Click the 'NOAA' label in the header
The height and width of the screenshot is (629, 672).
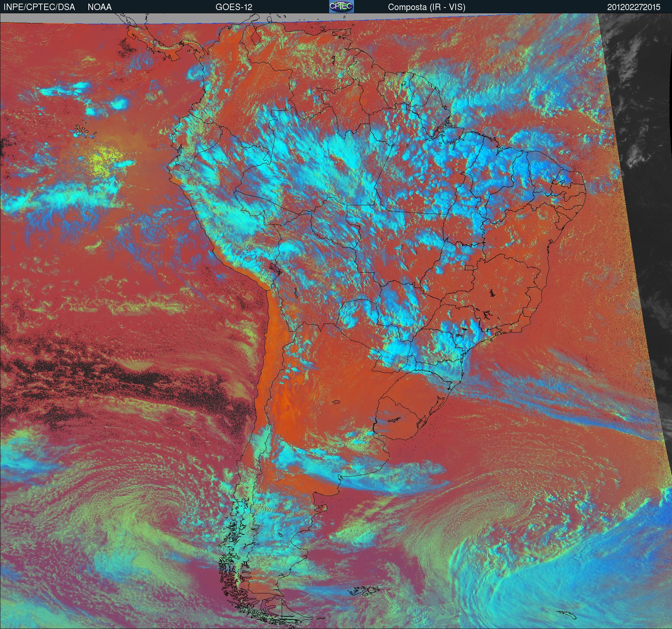click(x=100, y=7)
